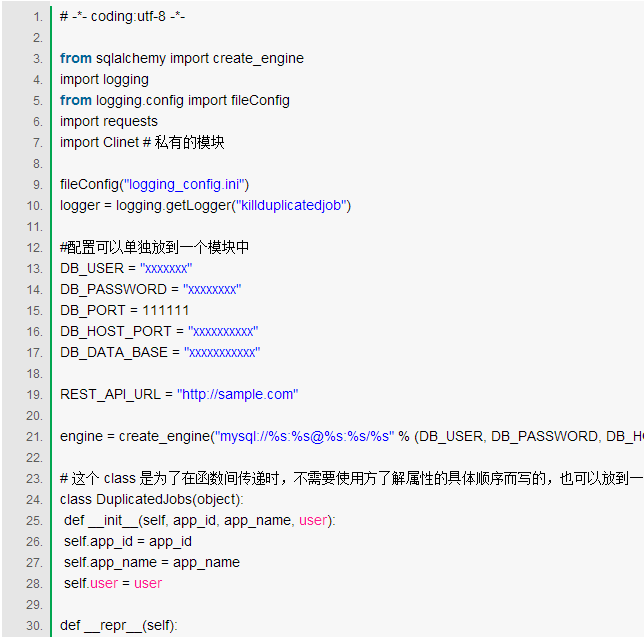Click 'class DuplicatedJobs(object):'
644x637 pixels.
[152, 499]
